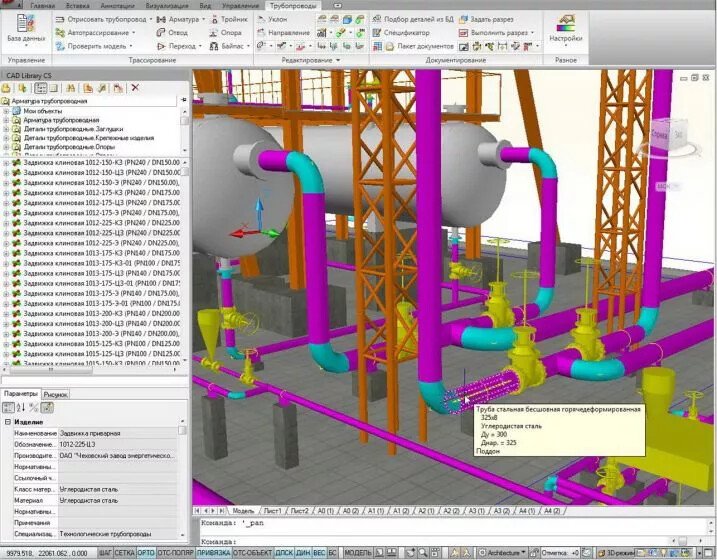Click the Настройки settings icon

[x=566, y=28]
